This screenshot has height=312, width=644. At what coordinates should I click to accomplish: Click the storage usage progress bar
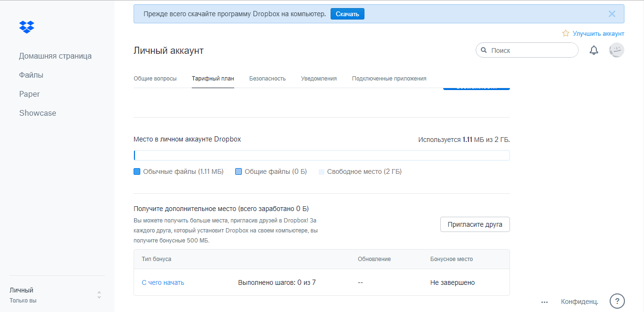[x=322, y=155]
